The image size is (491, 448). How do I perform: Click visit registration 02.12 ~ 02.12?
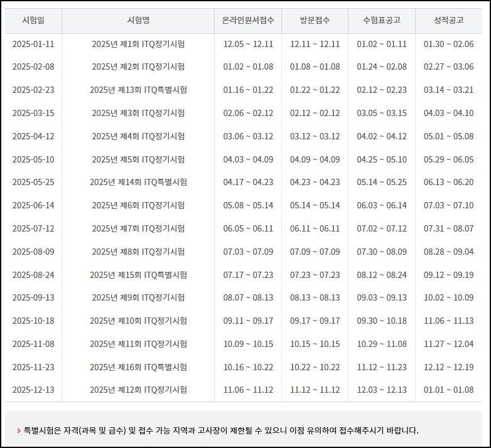[315, 113]
